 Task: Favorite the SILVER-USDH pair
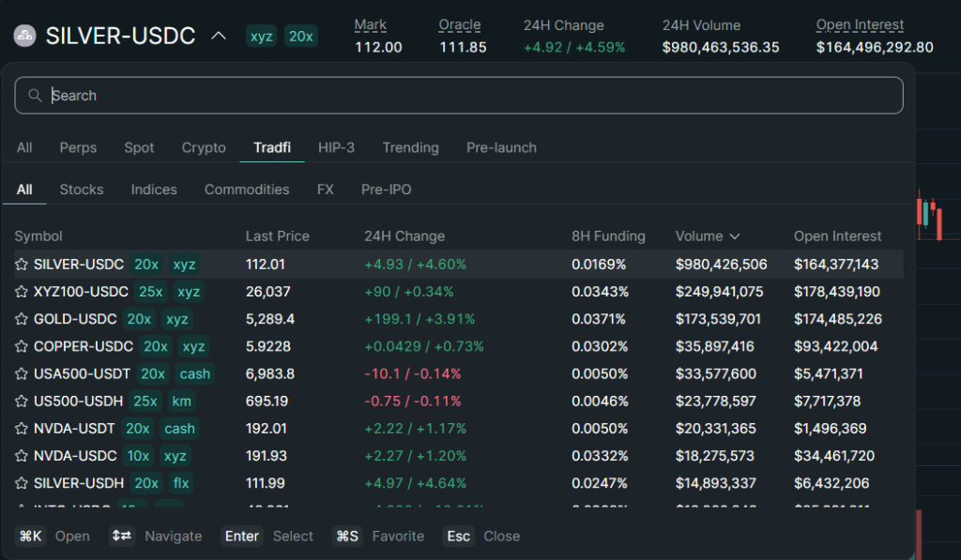tap(21, 483)
